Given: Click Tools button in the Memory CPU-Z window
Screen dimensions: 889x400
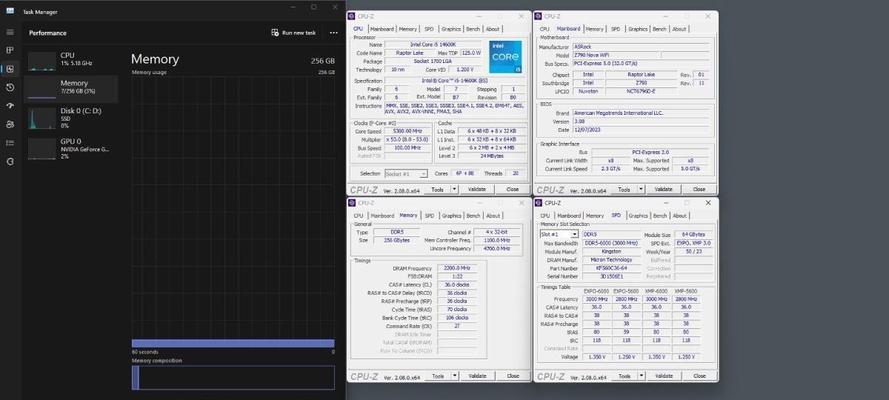Looking at the screenshot, I should tap(437, 376).
